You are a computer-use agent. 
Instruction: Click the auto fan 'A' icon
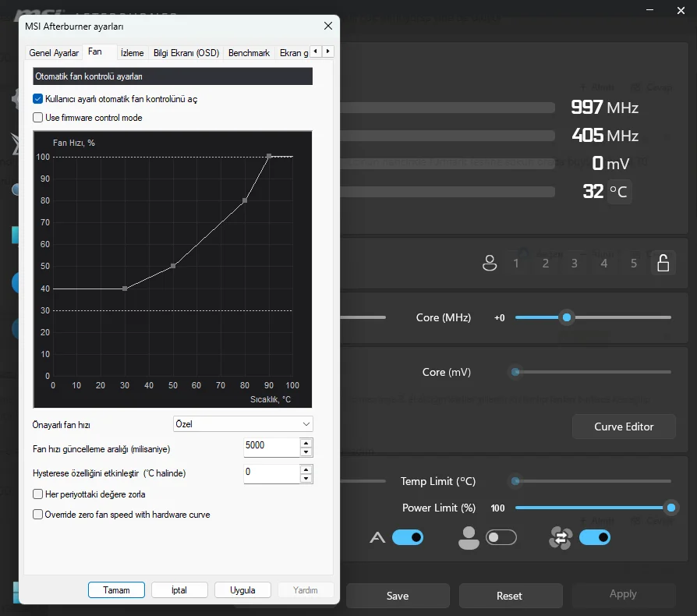(x=377, y=537)
